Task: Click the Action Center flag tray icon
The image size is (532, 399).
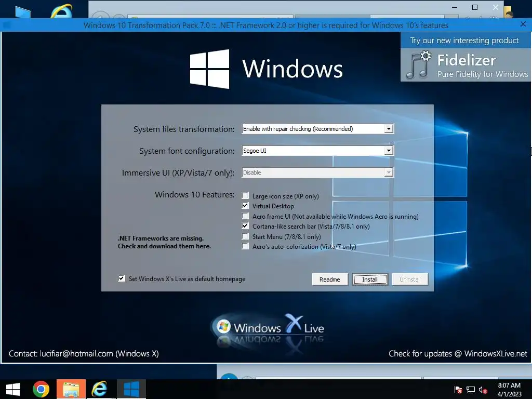Action: [x=458, y=390]
